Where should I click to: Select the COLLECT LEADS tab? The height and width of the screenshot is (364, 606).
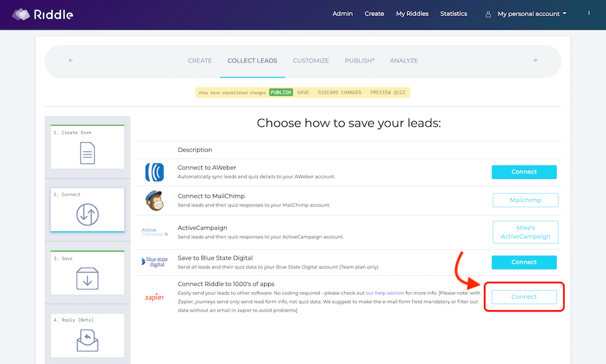[252, 61]
